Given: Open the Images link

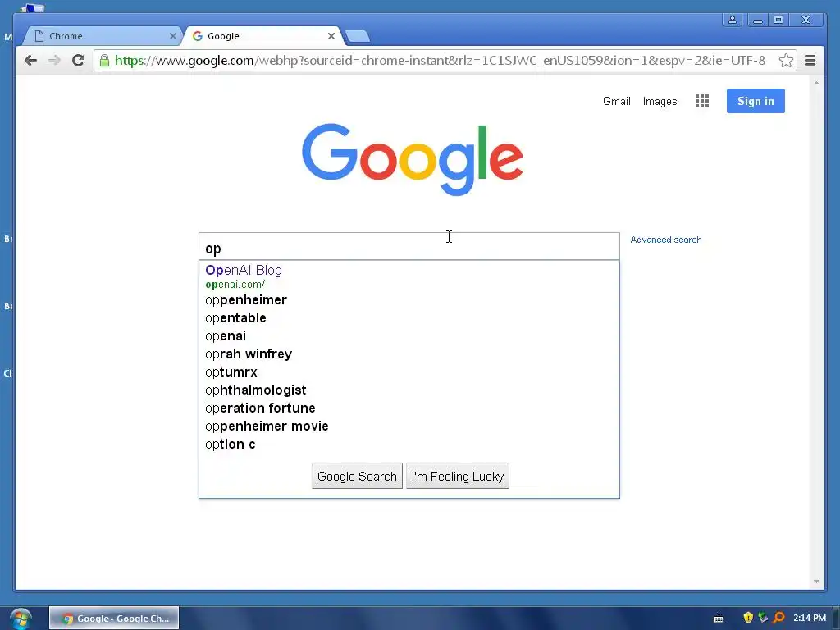Looking at the screenshot, I should click(660, 101).
